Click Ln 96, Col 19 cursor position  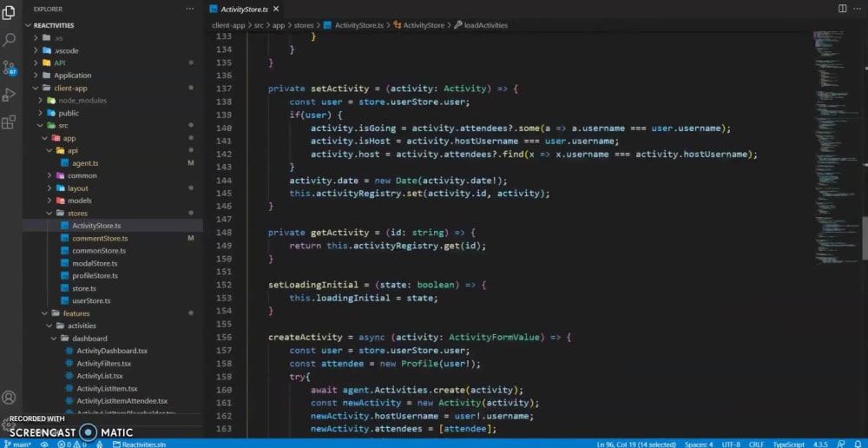pos(636,445)
